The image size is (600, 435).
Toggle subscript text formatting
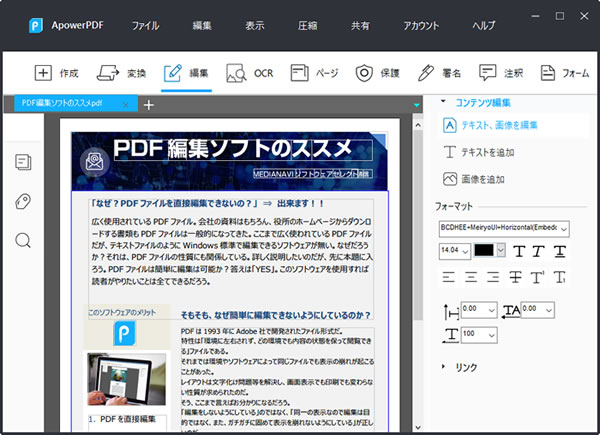pyautogui.click(x=560, y=277)
